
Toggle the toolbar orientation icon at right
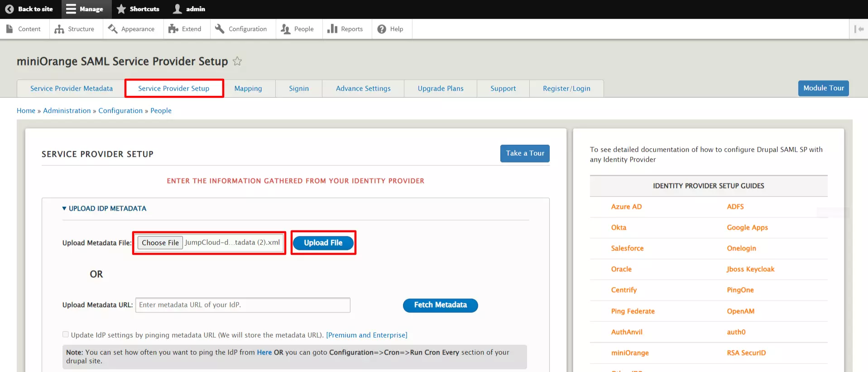click(859, 29)
